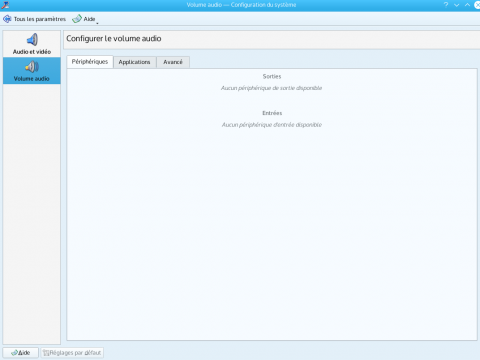This screenshot has height=360, width=480.
Task: Open the Avancé tab
Action: click(x=173, y=62)
